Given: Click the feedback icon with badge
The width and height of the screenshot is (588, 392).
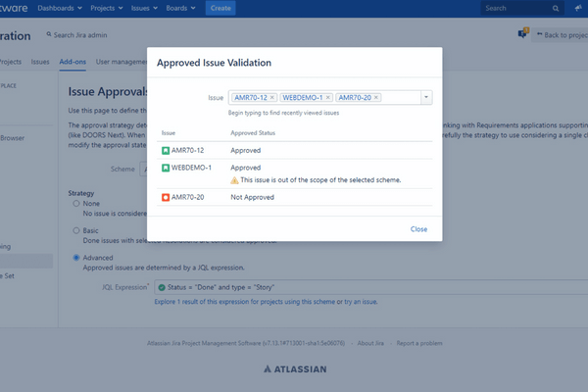Looking at the screenshot, I should coord(522,33).
